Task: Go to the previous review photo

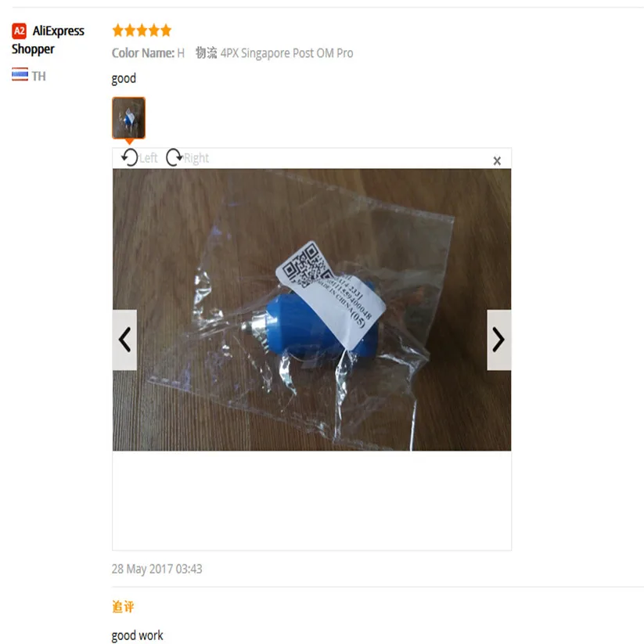Action: 124,340
